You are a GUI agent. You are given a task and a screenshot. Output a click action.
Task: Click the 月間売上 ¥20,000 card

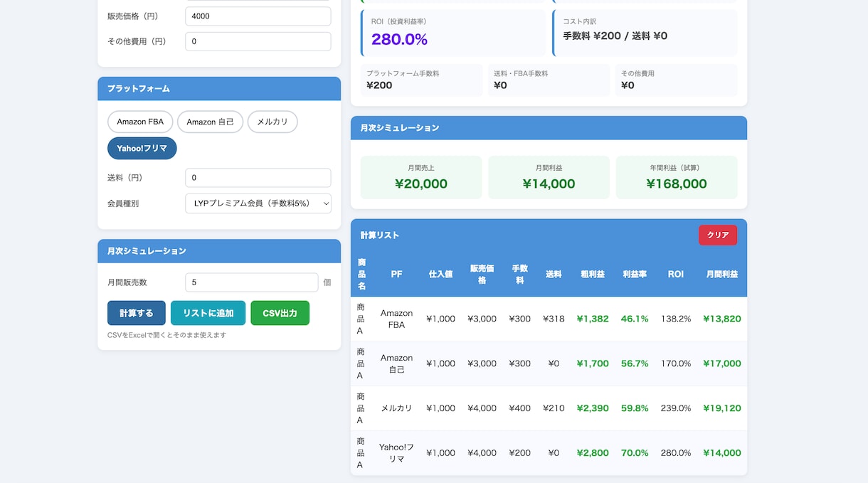(x=421, y=177)
